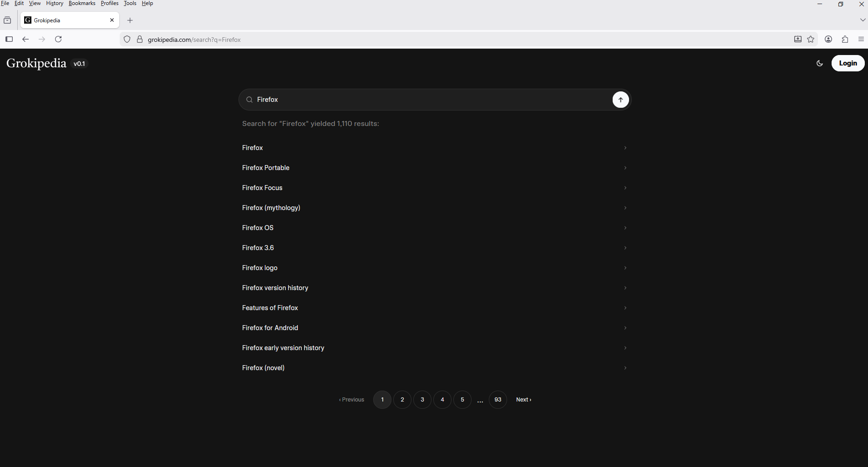Screen dimensions: 868x467
Task: Open the Firefox Portable result
Action: [x=435, y=168]
